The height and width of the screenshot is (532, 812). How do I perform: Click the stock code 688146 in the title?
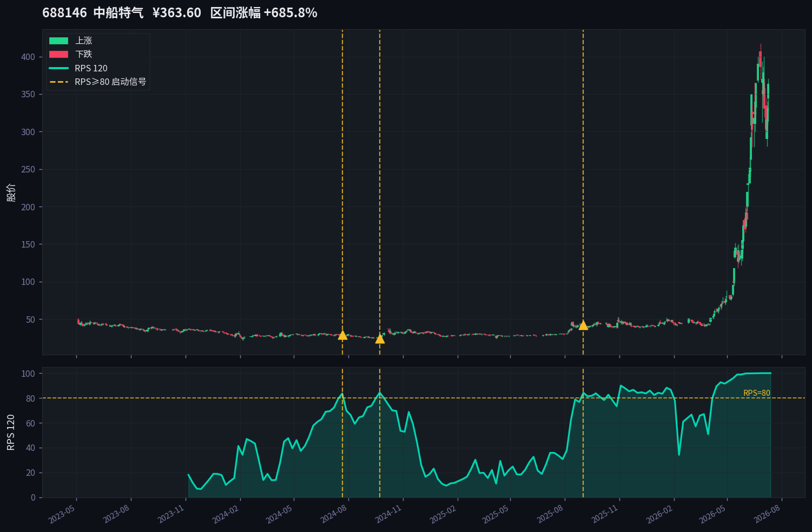(x=64, y=13)
